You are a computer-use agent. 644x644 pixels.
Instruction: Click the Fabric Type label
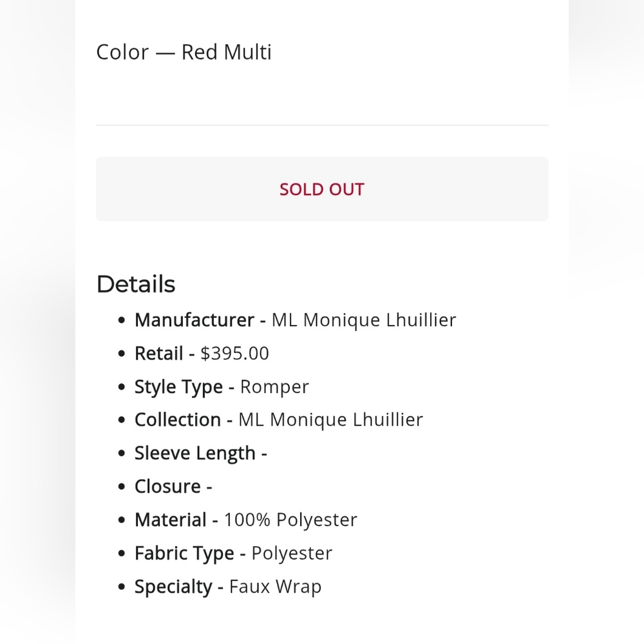click(x=184, y=553)
